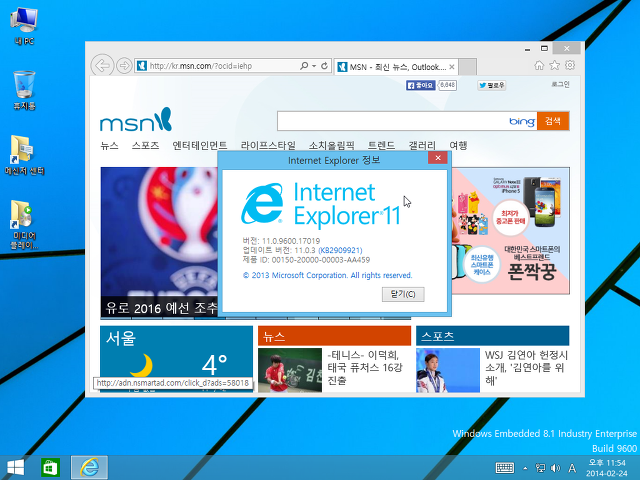Screen dimensions: 640x480
Task: Click the refresh page icon
Action: click(324, 66)
